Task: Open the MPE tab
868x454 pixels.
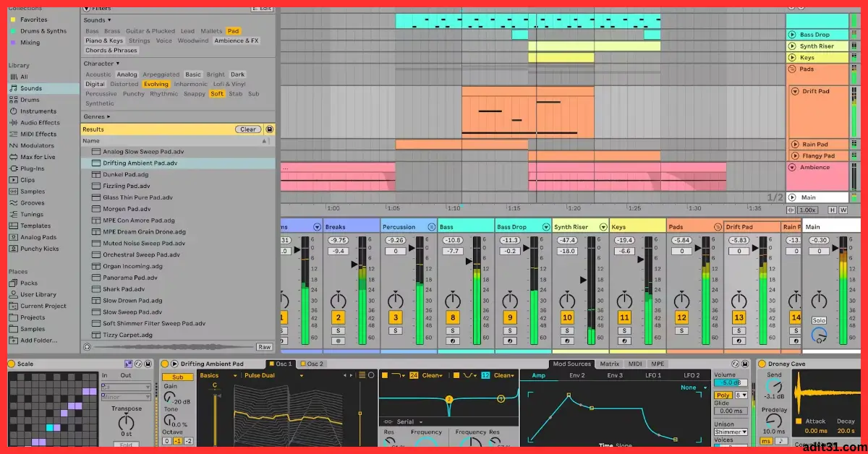Action: pos(658,364)
